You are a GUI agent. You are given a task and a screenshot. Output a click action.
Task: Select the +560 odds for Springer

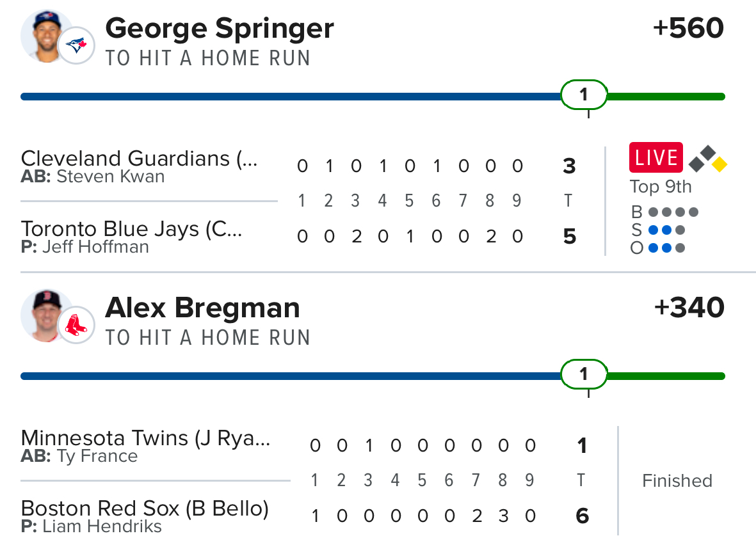click(688, 28)
